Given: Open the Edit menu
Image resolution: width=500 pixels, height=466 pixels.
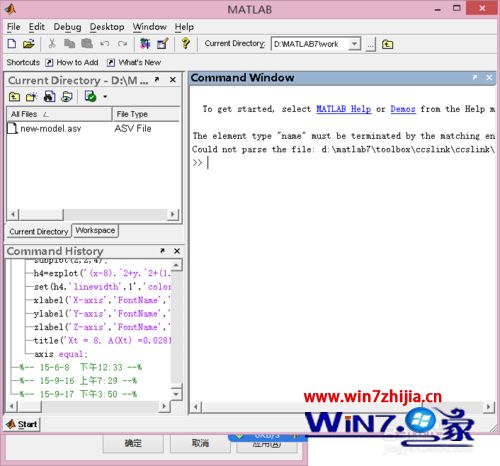Looking at the screenshot, I should (x=36, y=27).
